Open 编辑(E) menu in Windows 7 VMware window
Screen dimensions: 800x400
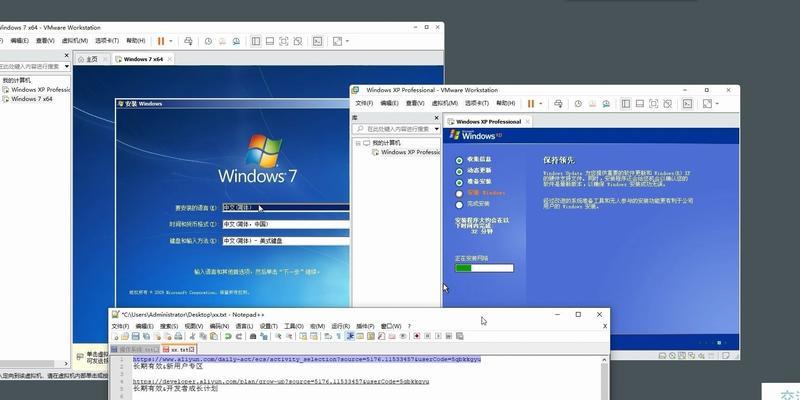click(19, 41)
